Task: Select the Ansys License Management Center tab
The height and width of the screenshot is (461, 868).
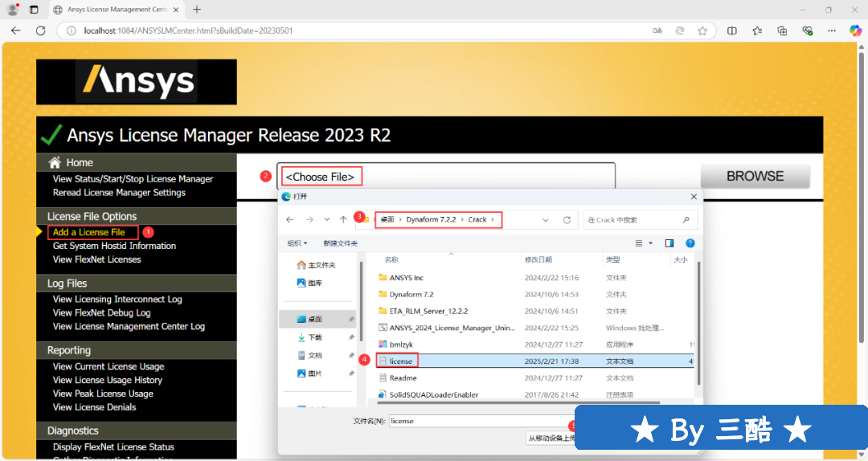Action: (x=117, y=10)
